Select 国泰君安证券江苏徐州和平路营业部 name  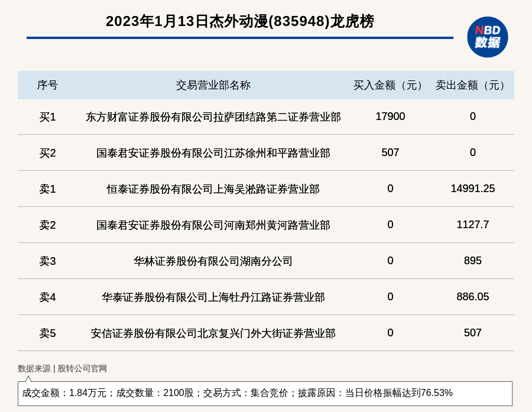[x=213, y=153]
